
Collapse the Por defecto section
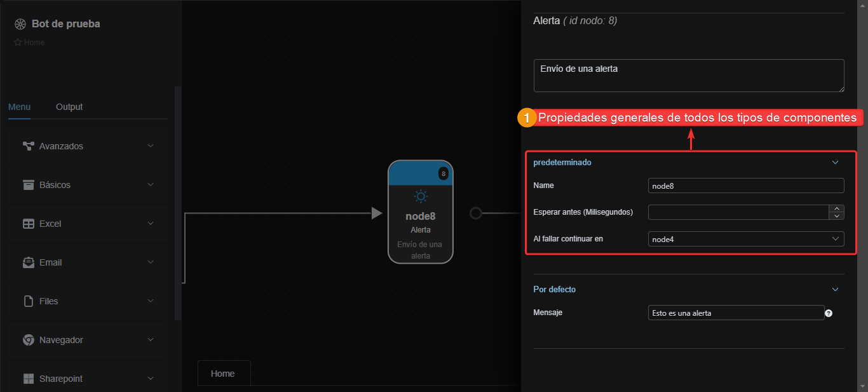(835, 290)
